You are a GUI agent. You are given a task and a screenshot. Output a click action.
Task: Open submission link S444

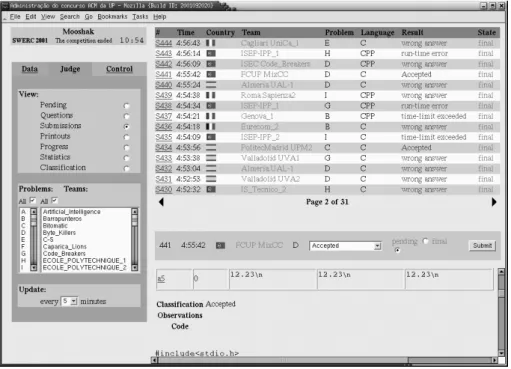[x=164, y=43]
